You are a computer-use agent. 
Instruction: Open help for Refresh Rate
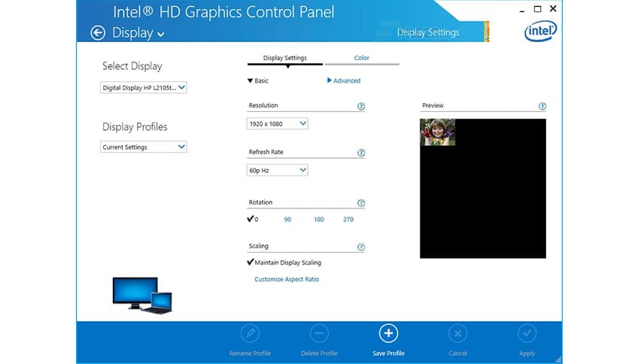click(361, 153)
